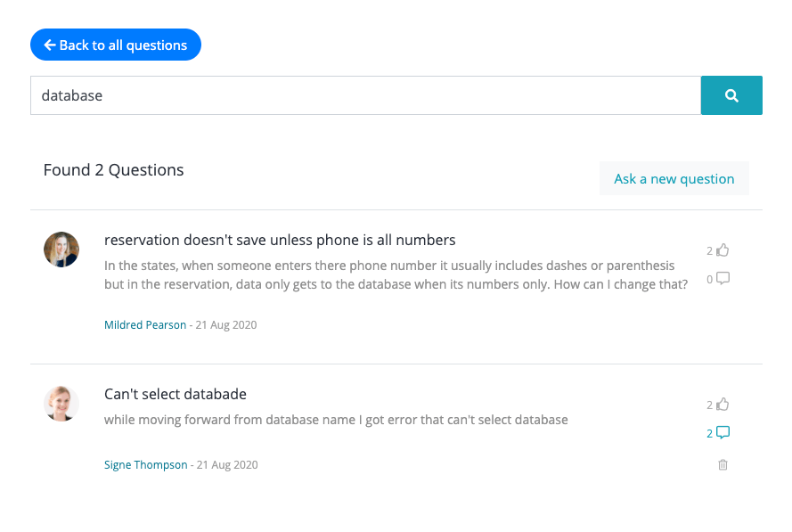Viewport: 792px width, 532px height.
Task: Click the magnifier search button
Action: [731, 95]
